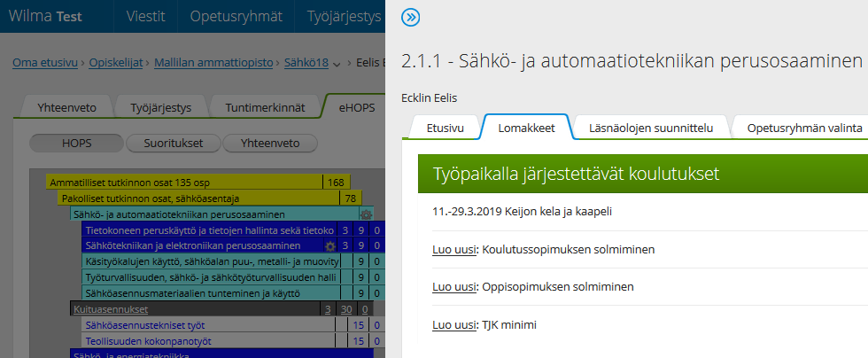868x358 pixels.
Task: Open the Tuntimerkinnät tab
Action: (265, 108)
